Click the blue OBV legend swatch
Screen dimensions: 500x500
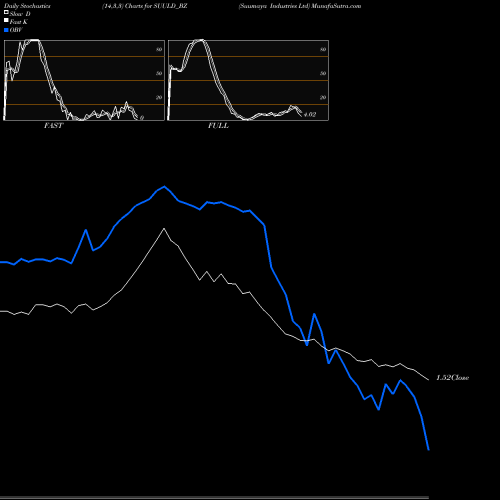click(x=6, y=30)
